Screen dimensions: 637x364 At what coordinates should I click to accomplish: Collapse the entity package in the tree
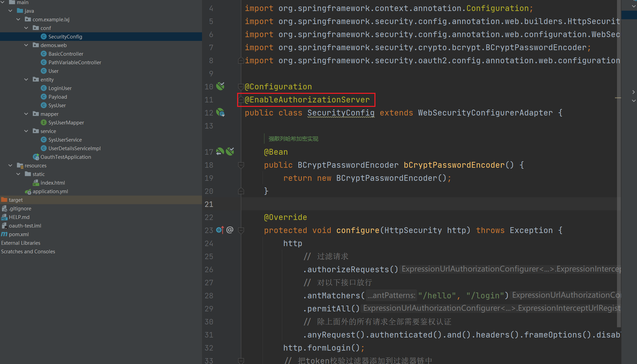coord(26,79)
